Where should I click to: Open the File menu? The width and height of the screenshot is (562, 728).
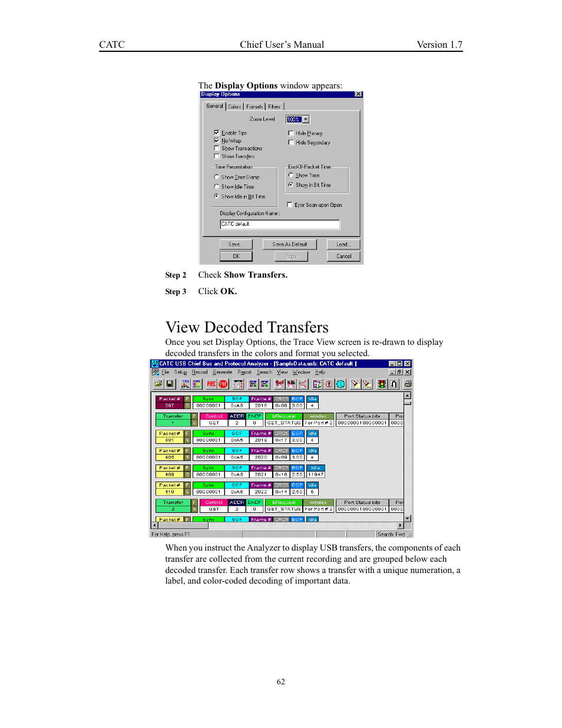pos(166,372)
